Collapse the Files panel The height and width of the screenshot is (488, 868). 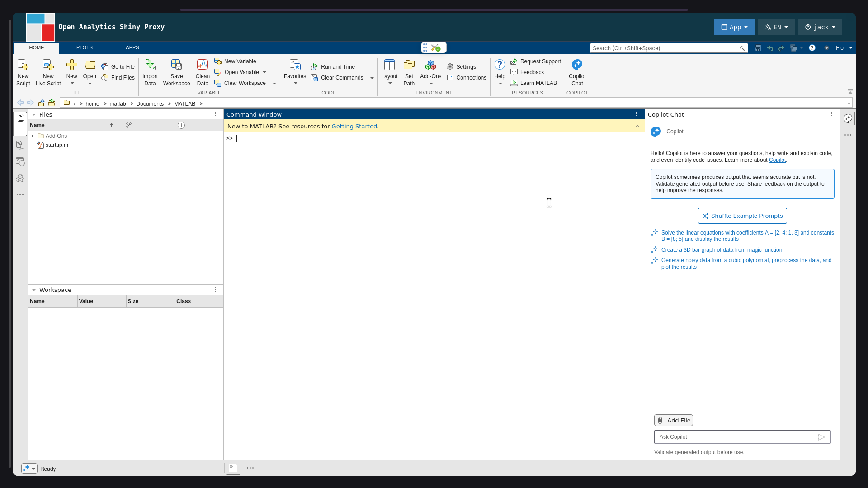tap(34, 115)
